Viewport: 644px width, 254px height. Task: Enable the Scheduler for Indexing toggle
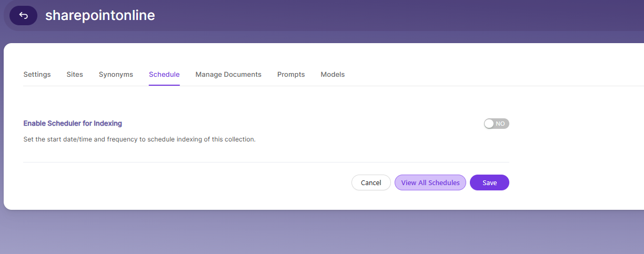click(497, 124)
